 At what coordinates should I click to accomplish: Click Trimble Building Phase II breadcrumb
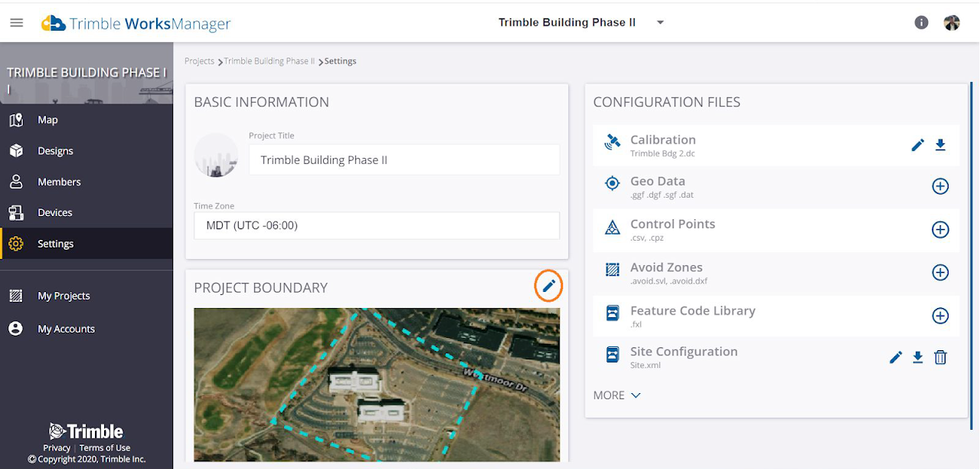point(269,61)
